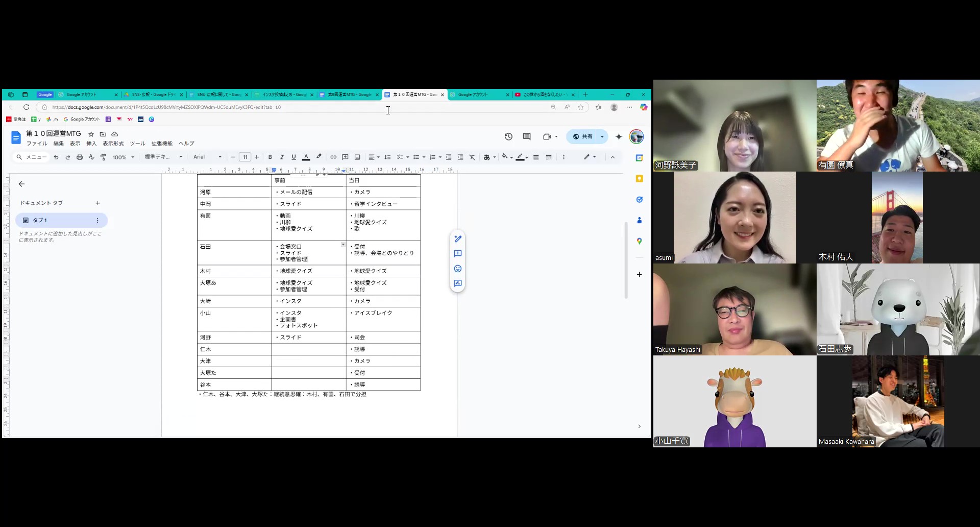Open Google Calendar side panel icon
The height and width of the screenshot is (527, 980).
(x=639, y=158)
